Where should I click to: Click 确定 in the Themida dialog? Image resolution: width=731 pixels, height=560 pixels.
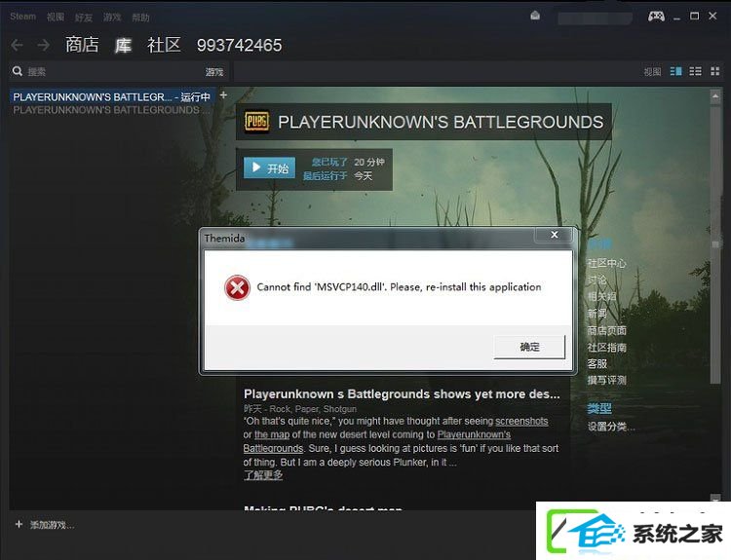(x=529, y=347)
